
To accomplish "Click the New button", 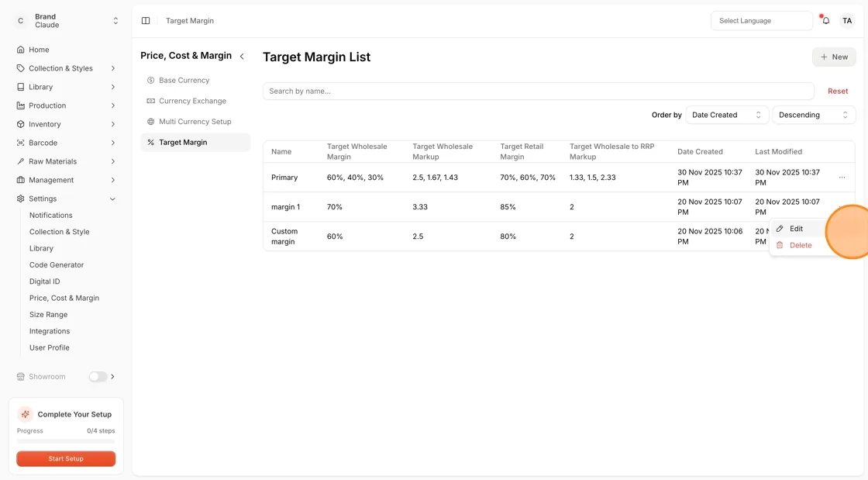I will 834,57.
